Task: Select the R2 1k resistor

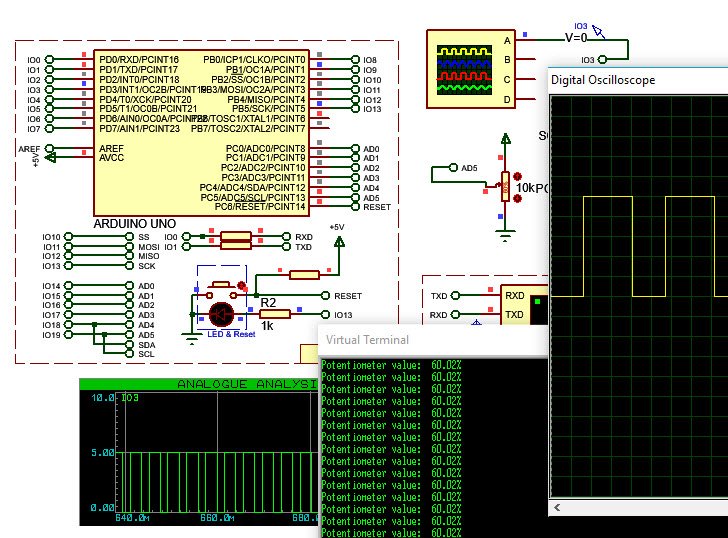Action: (274, 314)
